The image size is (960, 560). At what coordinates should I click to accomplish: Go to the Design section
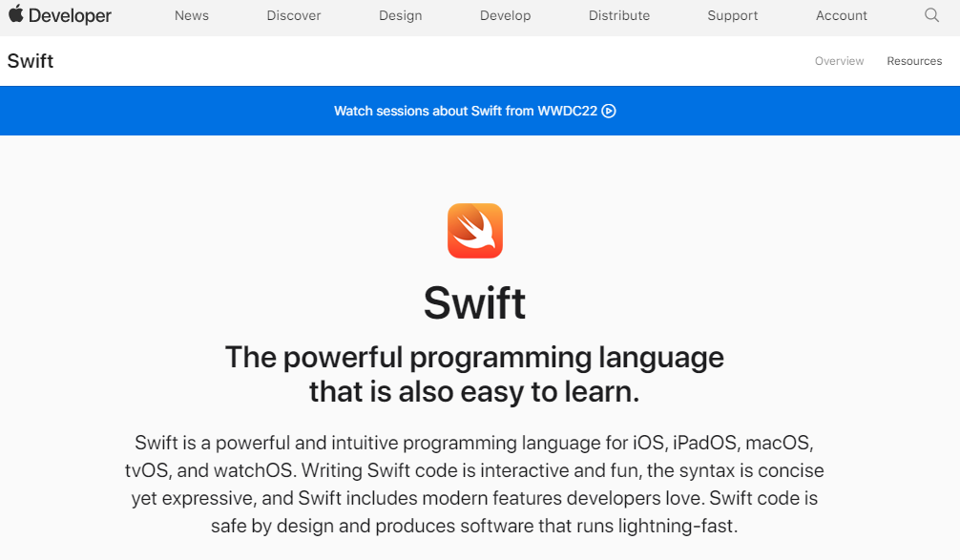click(401, 16)
